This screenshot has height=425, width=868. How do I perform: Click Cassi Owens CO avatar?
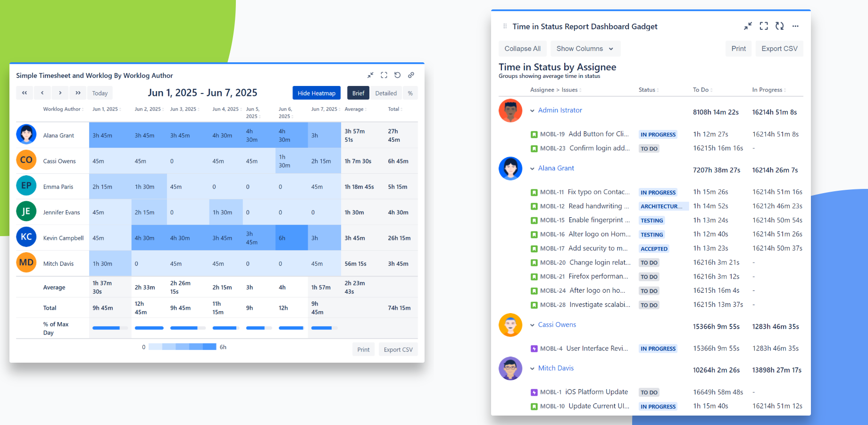(x=26, y=160)
